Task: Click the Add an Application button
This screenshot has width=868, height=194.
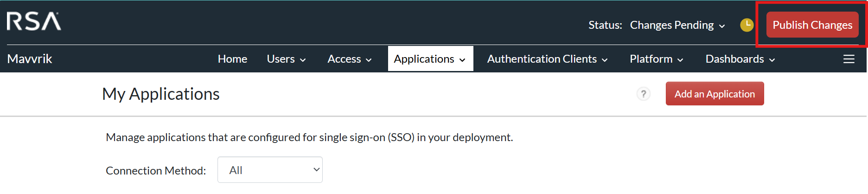Action: pos(715,94)
